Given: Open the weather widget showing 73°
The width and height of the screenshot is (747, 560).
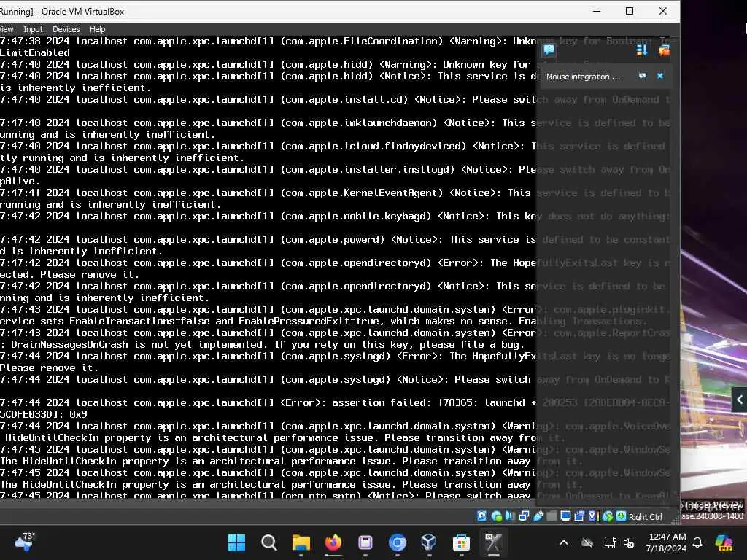Looking at the screenshot, I should (x=25, y=542).
